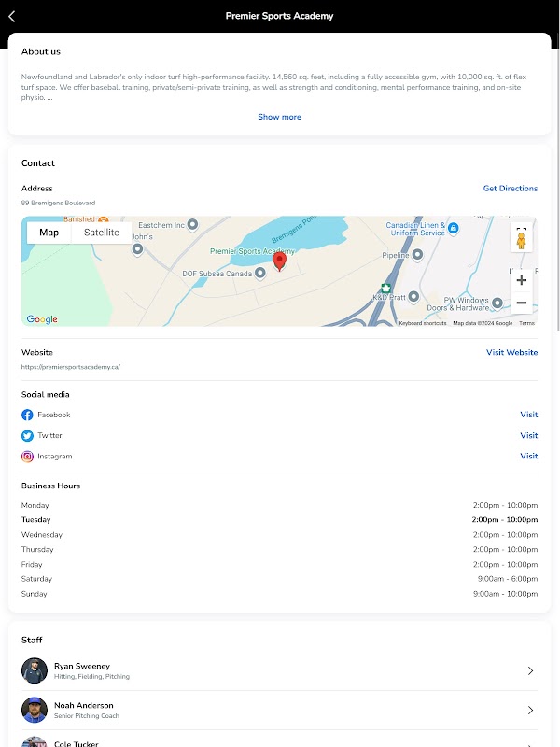The width and height of the screenshot is (560, 747).
Task: Expand About us with Show more
Action: pos(279,117)
